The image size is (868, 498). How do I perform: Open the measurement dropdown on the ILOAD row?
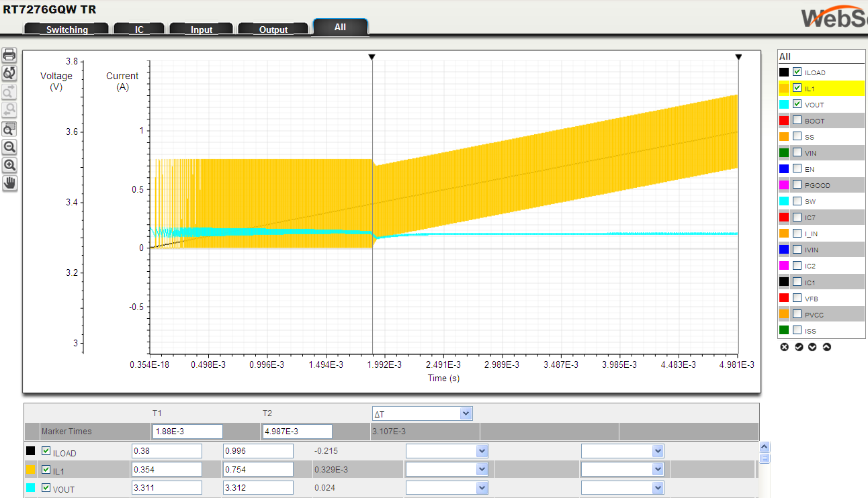point(447,450)
